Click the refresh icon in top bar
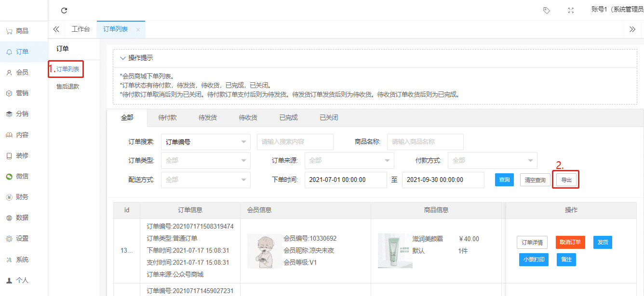The image size is (644, 296). (x=64, y=10)
